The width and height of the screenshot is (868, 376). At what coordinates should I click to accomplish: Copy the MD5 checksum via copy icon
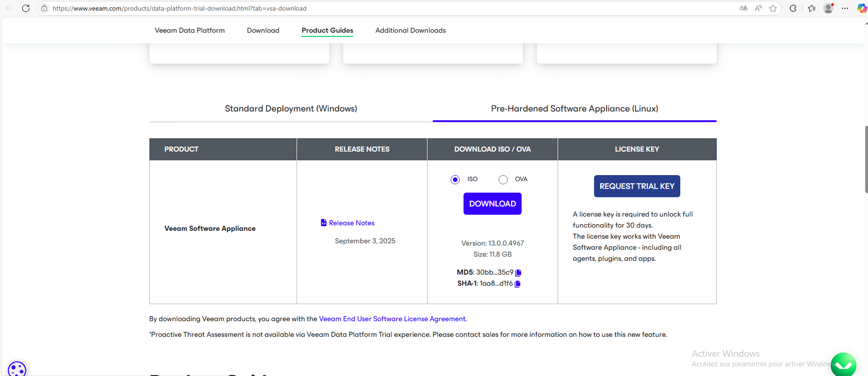(518, 273)
